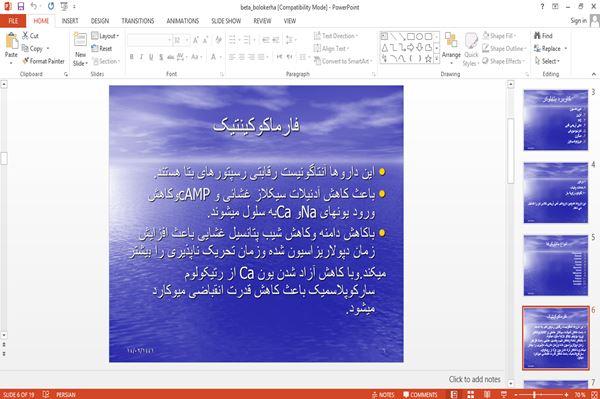Switch to the TRANSITIONS tab
This screenshot has height=399, width=600.
coord(137,21)
